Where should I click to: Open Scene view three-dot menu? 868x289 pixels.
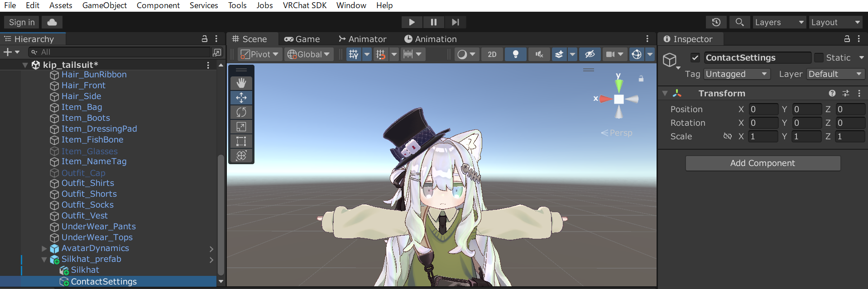(647, 39)
